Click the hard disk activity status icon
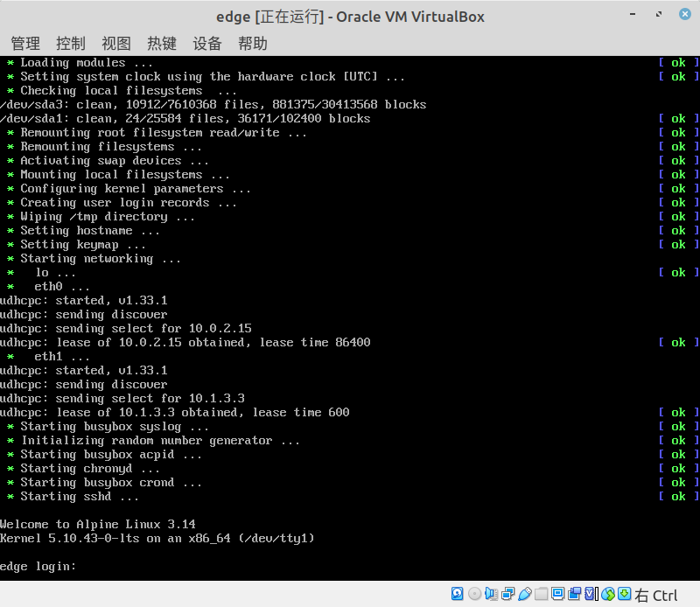700x607 pixels. pyautogui.click(x=458, y=593)
